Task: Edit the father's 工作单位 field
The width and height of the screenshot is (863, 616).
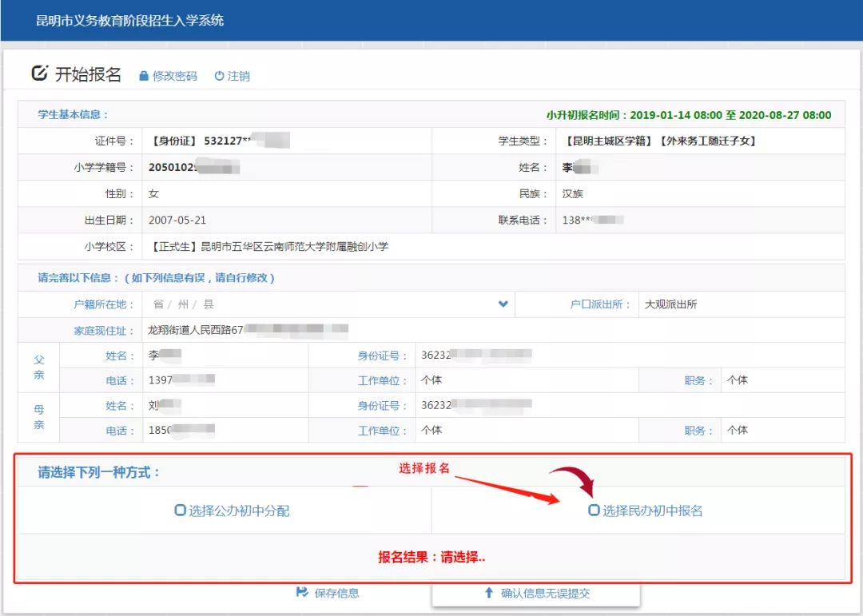Action: pyautogui.click(x=527, y=380)
